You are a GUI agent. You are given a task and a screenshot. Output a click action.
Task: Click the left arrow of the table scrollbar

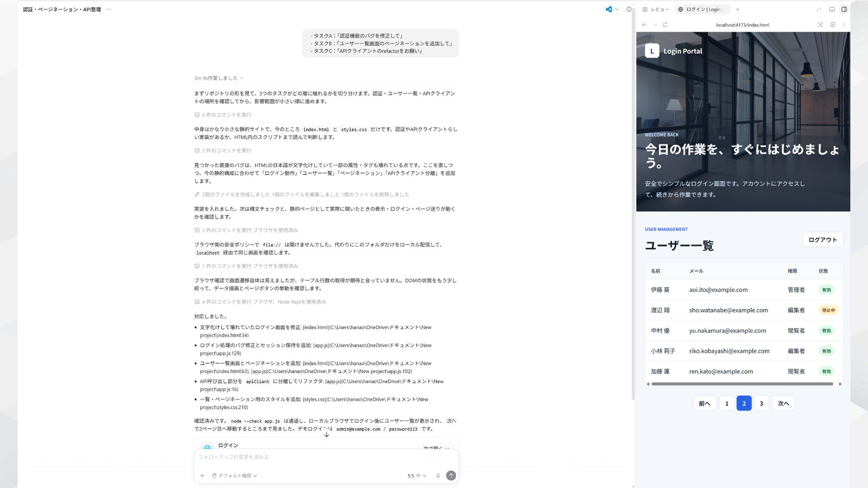pyautogui.click(x=648, y=384)
